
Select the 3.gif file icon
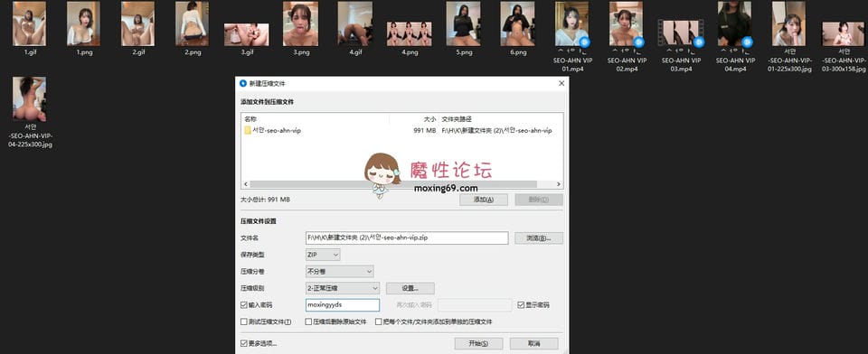click(246, 34)
